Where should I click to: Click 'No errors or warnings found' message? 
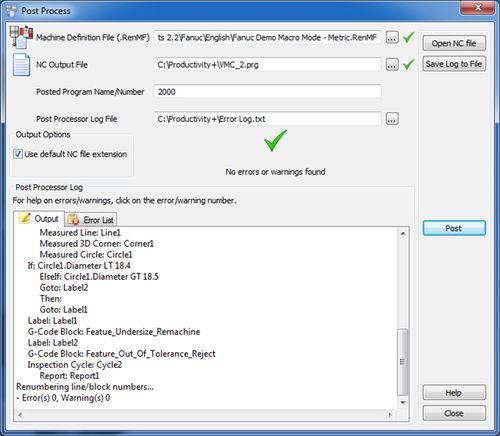pyautogui.click(x=275, y=172)
